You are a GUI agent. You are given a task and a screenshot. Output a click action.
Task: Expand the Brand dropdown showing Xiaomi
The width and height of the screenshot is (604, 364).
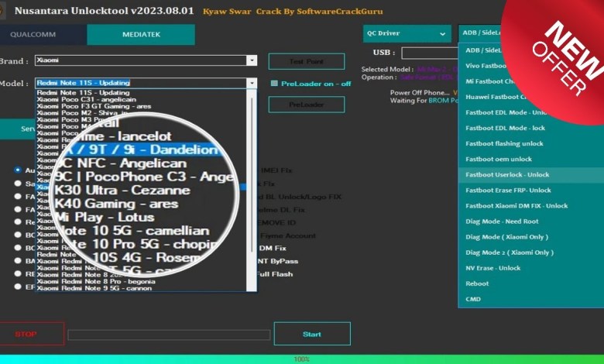coord(252,60)
